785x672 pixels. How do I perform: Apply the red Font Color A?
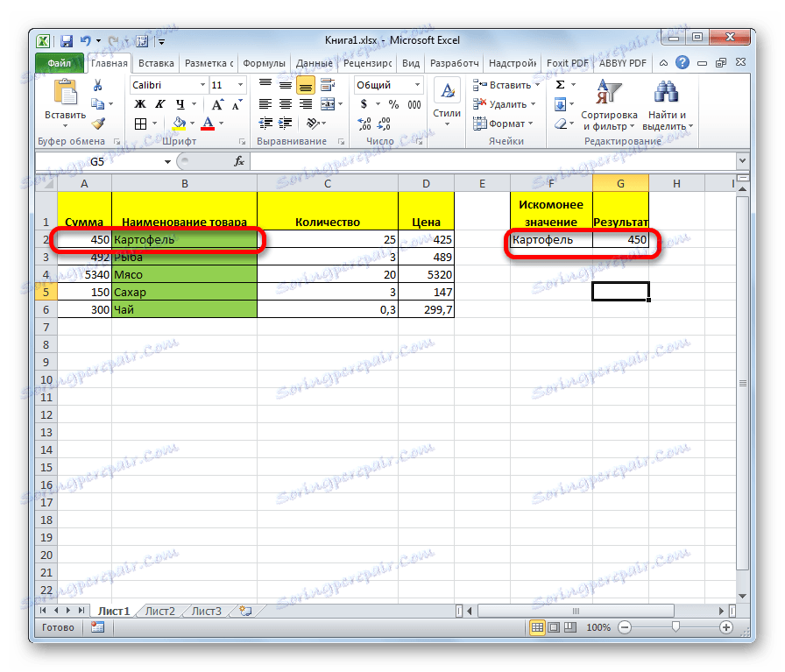pyautogui.click(x=208, y=124)
